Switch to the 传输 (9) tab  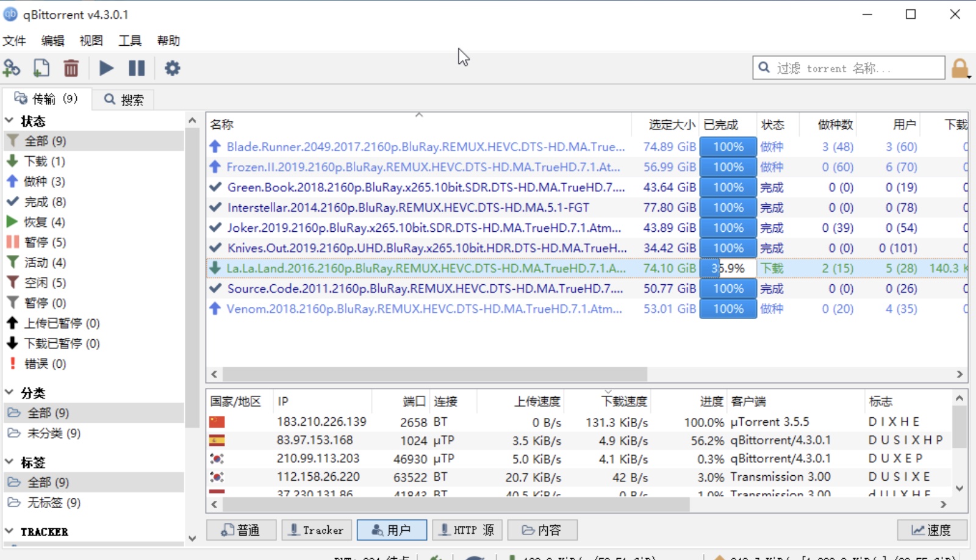pyautogui.click(x=46, y=99)
